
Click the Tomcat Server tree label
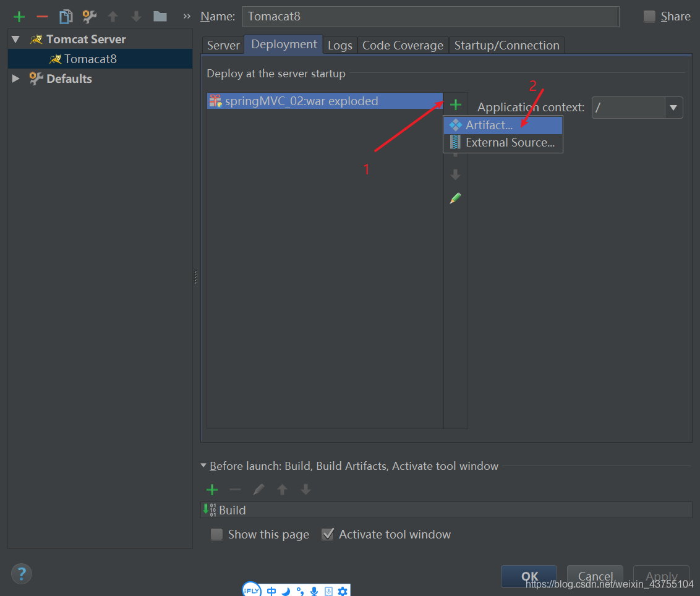point(86,40)
